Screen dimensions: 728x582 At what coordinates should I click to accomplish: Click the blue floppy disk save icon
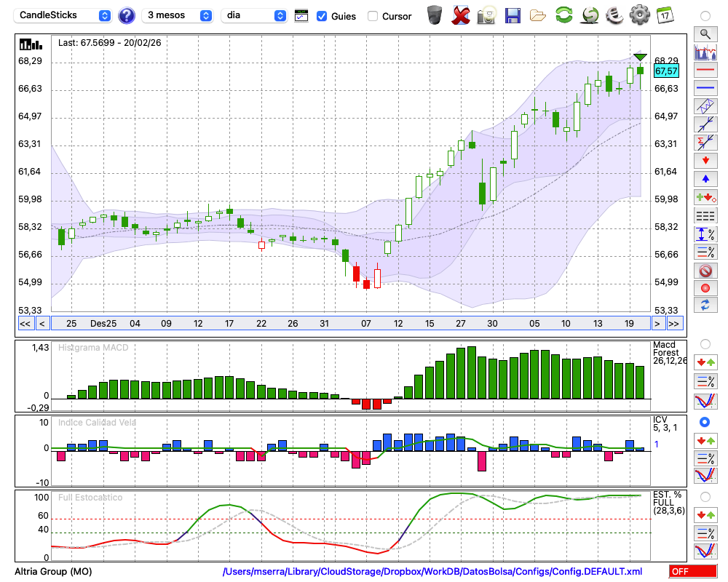(513, 15)
